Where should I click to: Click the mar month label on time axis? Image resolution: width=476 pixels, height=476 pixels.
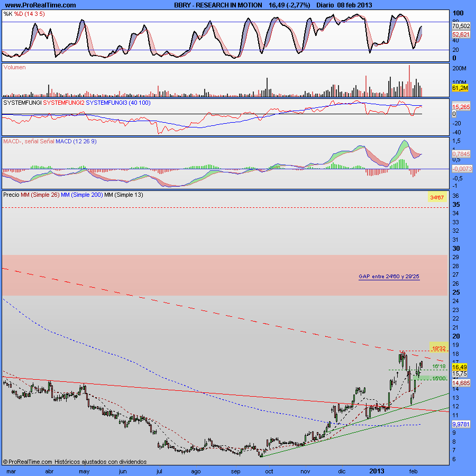tap(11, 471)
